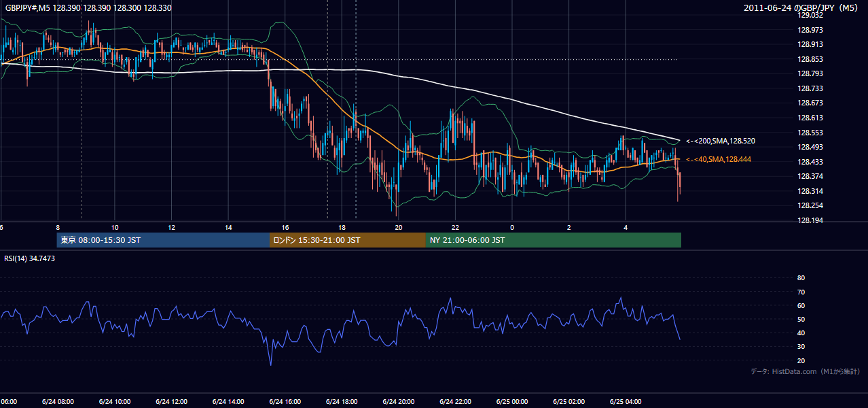Image resolution: width=868 pixels, height=408 pixels.
Task: Click hour label 12 under price chart
Action: (x=172, y=227)
